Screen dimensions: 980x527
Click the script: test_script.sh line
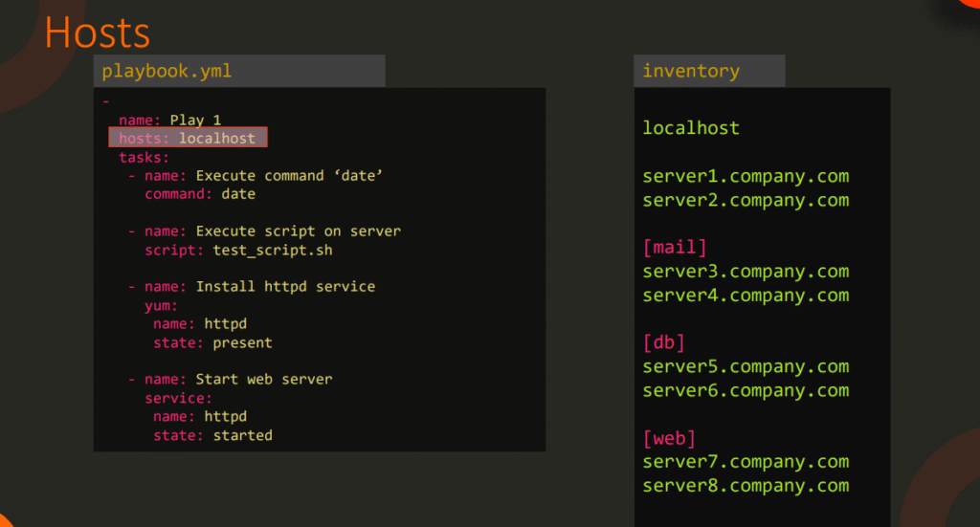click(x=238, y=250)
